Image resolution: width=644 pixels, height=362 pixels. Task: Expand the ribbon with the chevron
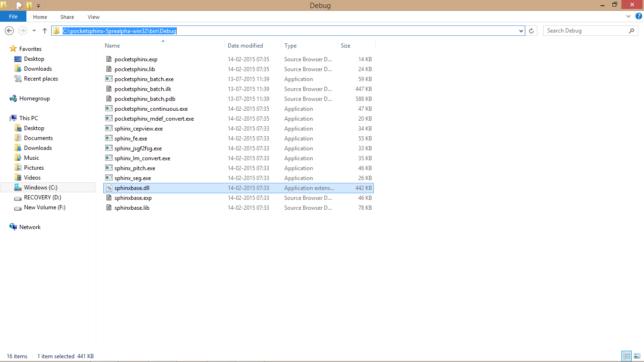pos(628,16)
